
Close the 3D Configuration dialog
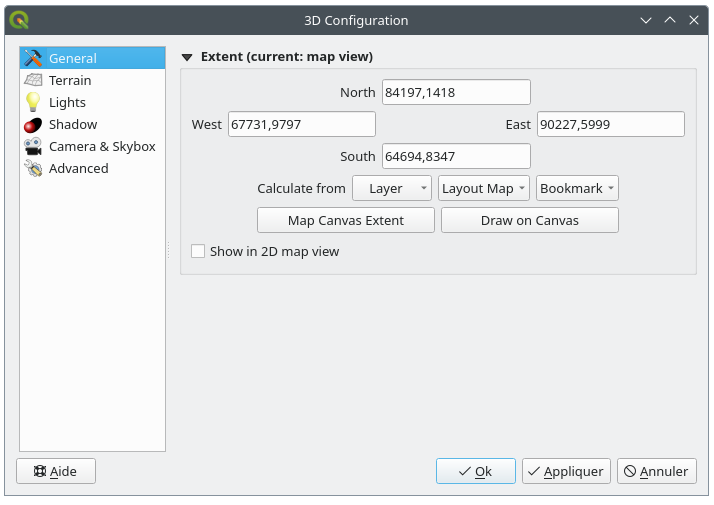(x=694, y=20)
